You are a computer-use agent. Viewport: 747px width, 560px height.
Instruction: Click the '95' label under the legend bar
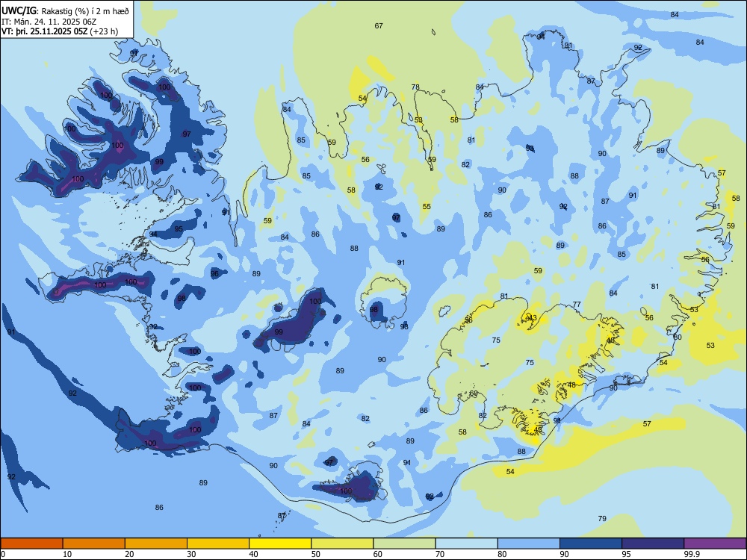click(x=627, y=554)
